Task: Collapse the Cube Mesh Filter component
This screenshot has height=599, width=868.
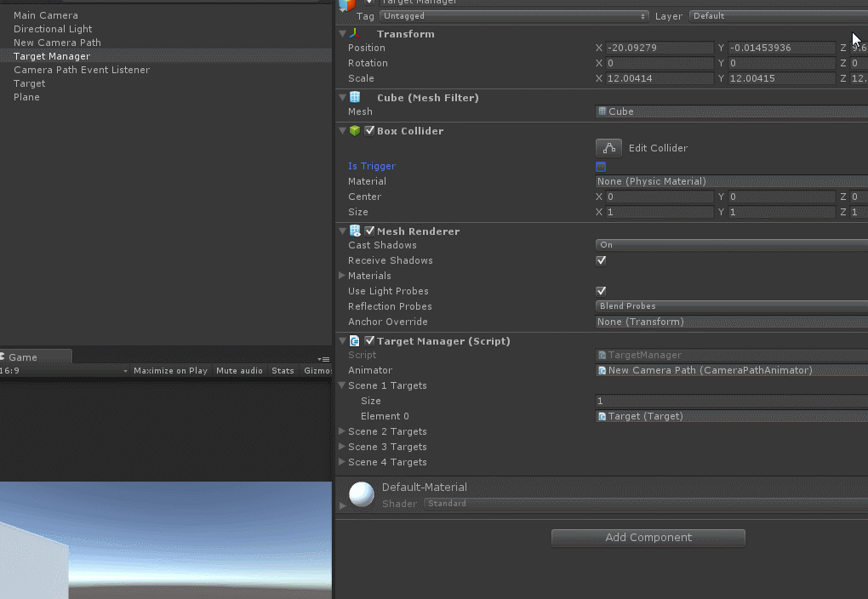Action: [342, 98]
